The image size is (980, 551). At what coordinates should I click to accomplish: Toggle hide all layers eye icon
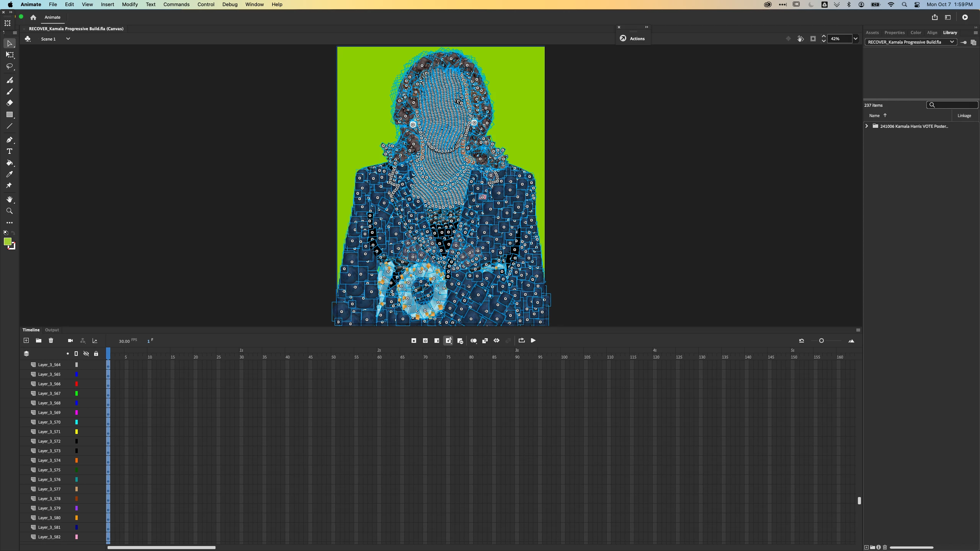[86, 354]
